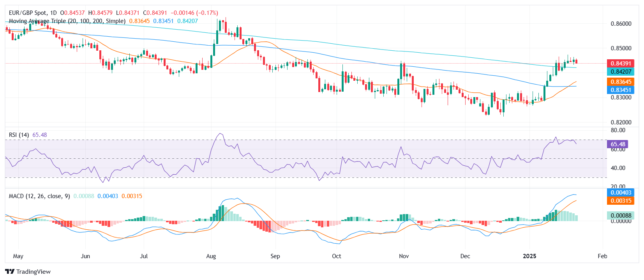Click the MACD (12, 26, close, 9) label
The image size is (644, 280).
pyautogui.click(x=39, y=196)
